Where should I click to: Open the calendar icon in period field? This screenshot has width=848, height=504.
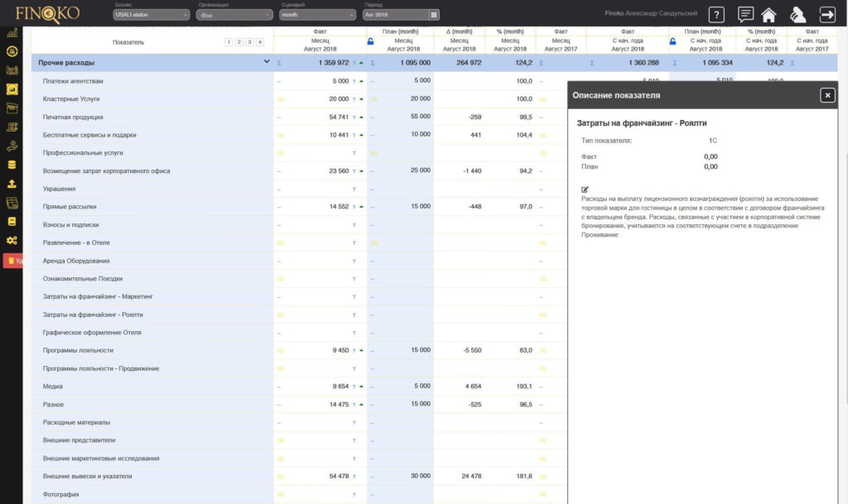pyautogui.click(x=434, y=15)
